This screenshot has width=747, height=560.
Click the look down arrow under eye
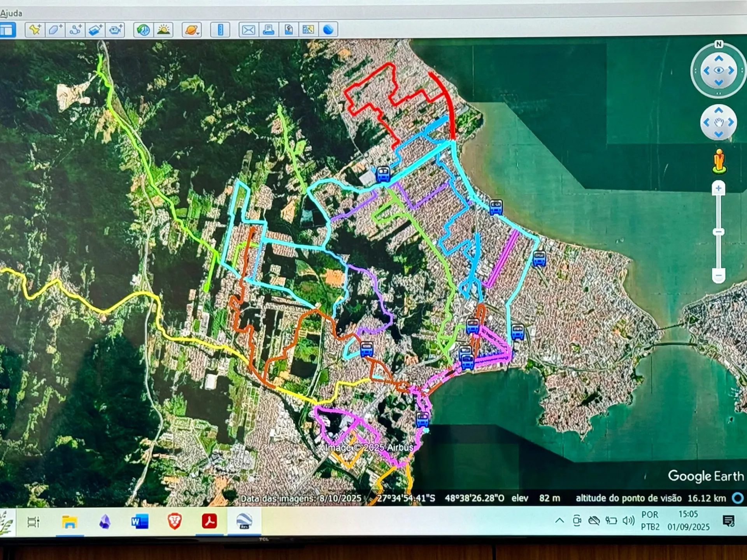tap(719, 82)
